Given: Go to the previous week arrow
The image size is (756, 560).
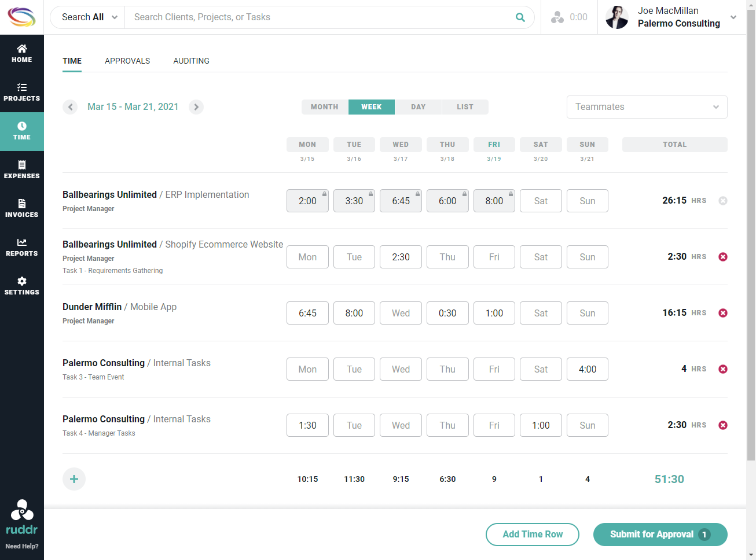Looking at the screenshot, I should (70, 107).
